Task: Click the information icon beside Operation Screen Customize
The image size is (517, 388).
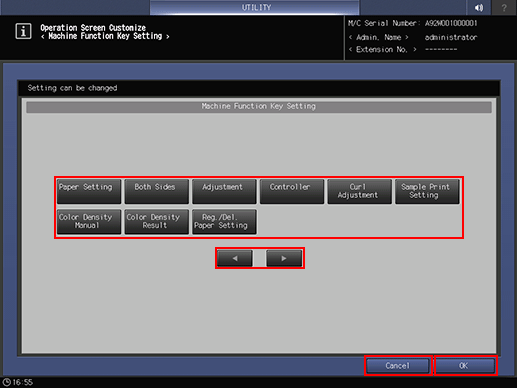Action: coord(23,31)
